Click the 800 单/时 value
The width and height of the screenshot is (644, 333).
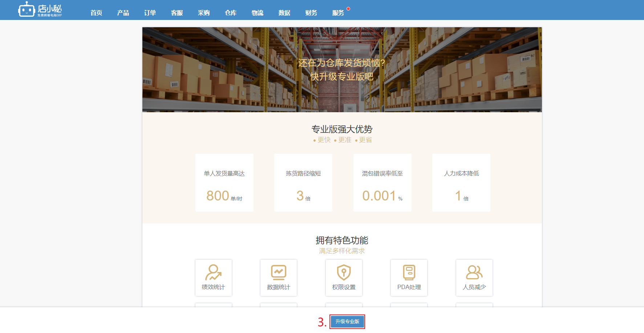(x=224, y=196)
